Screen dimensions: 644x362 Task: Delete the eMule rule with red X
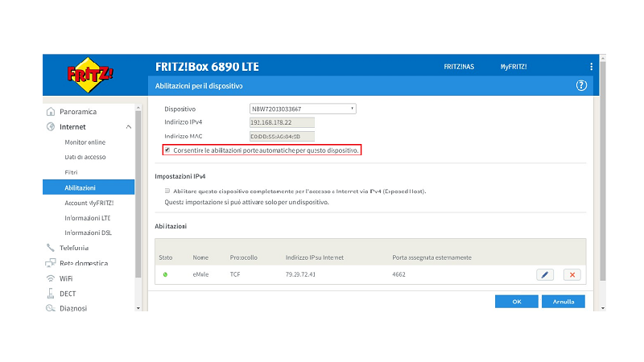(x=572, y=274)
